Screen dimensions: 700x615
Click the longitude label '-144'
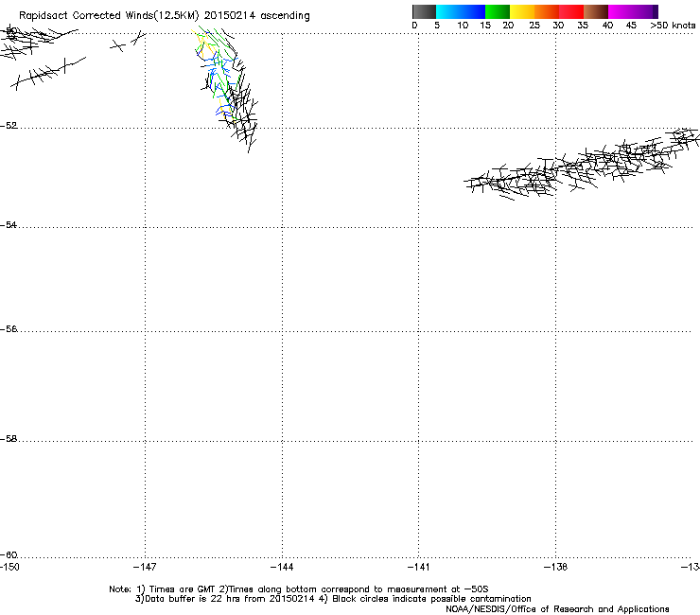pos(282,567)
